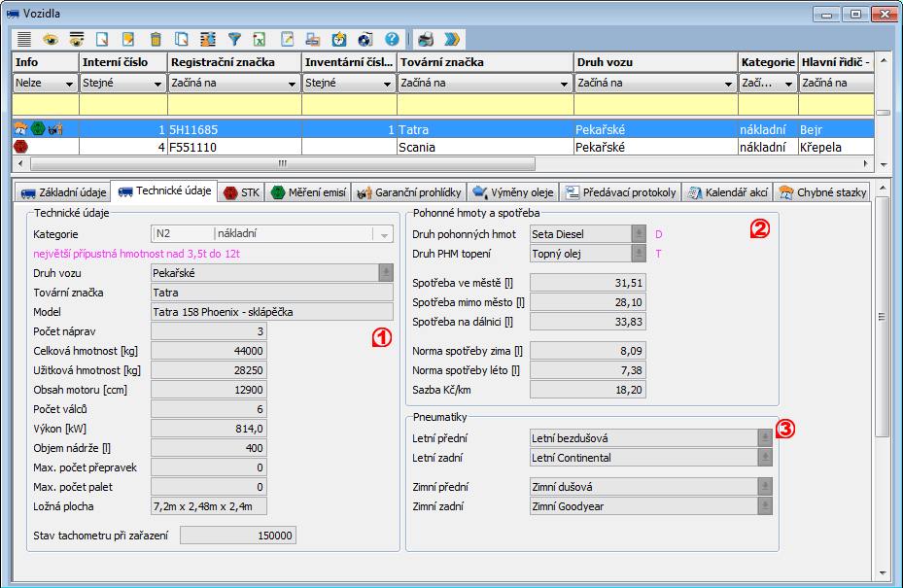The width and height of the screenshot is (903, 588).
Task: Click the Výkon [kW] value field
Action: pos(209,429)
